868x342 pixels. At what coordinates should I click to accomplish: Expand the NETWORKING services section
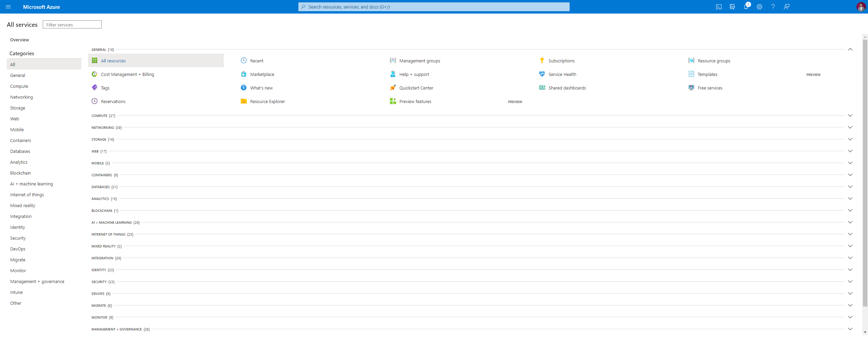pos(850,127)
